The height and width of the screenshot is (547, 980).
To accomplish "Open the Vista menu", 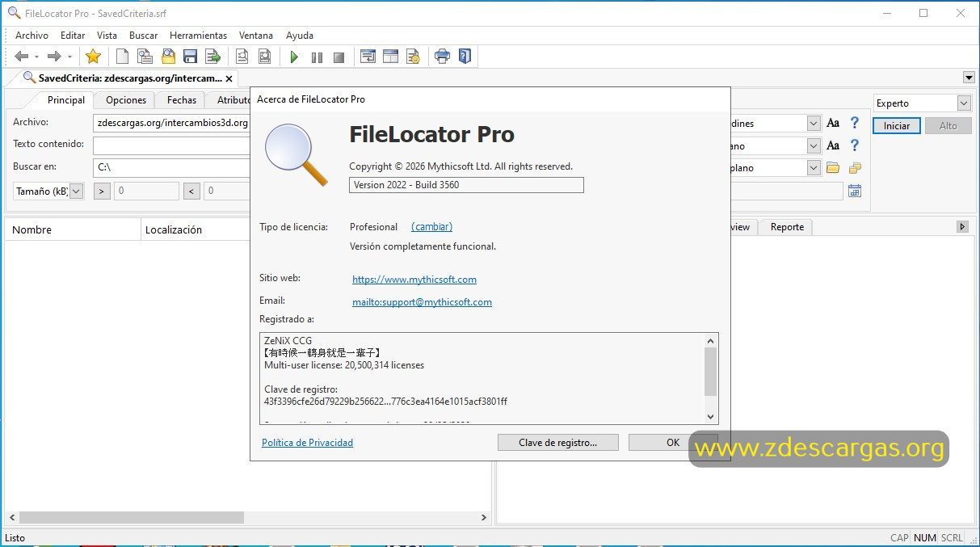I will pos(107,36).
